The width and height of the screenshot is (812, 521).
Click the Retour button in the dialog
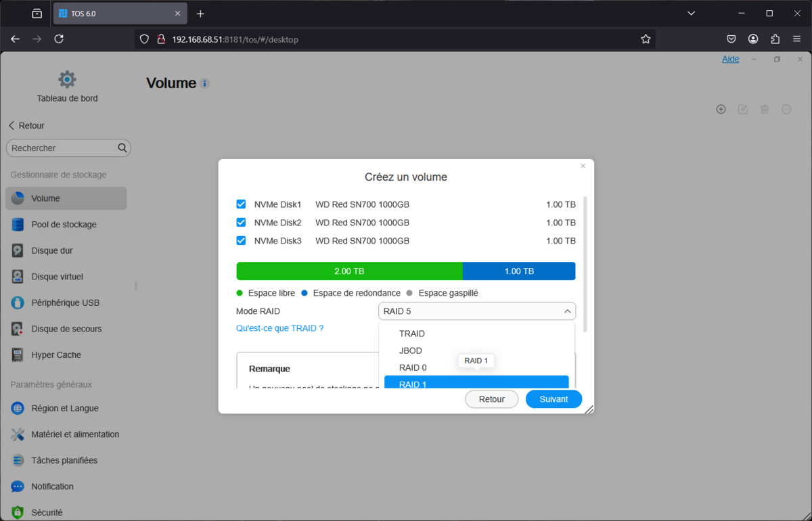(492, 399)
